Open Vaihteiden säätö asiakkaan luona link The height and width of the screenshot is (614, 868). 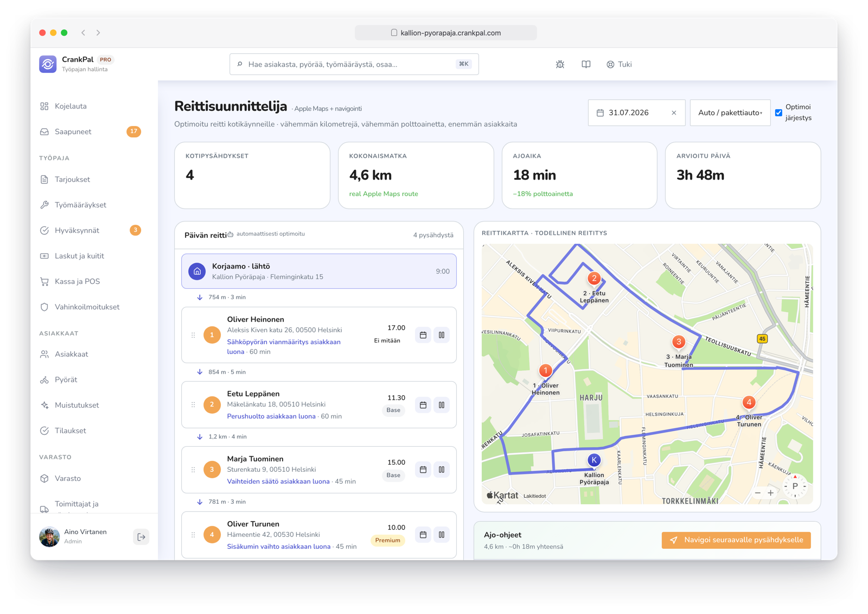coord(278,482)
